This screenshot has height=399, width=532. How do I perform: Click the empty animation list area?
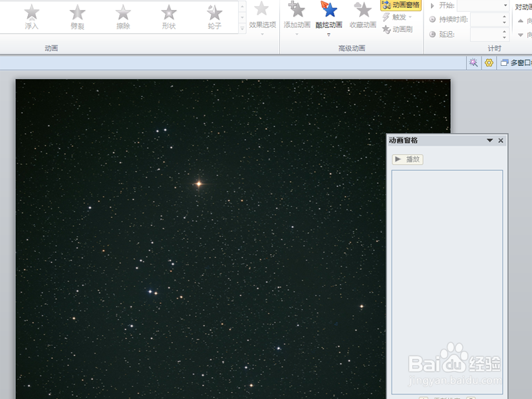pos(447,282)
